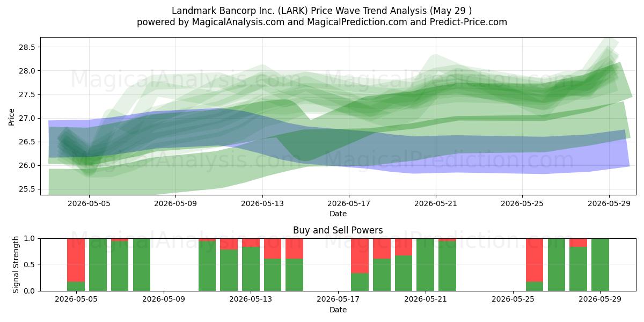Click the 28.5 price axis tick
The height and width of the screenshot is (322, 644).
coord(27,47)
